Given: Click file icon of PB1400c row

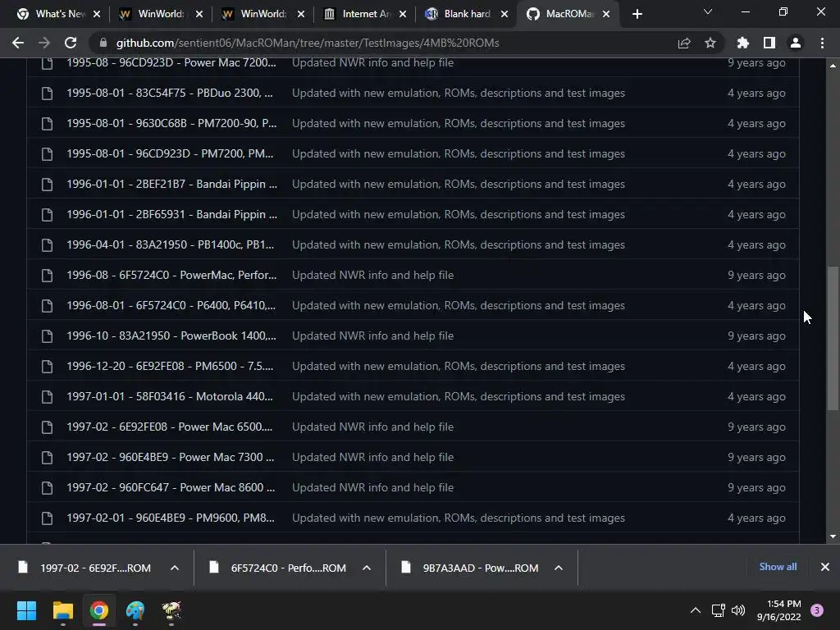Looking at the screenshot, I should (47, 244).
